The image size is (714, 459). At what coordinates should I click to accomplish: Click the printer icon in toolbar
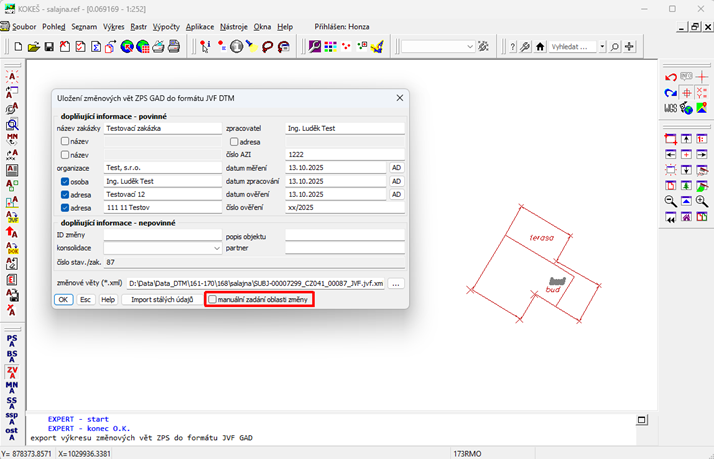pyautogui.click(x=173, y=47)
